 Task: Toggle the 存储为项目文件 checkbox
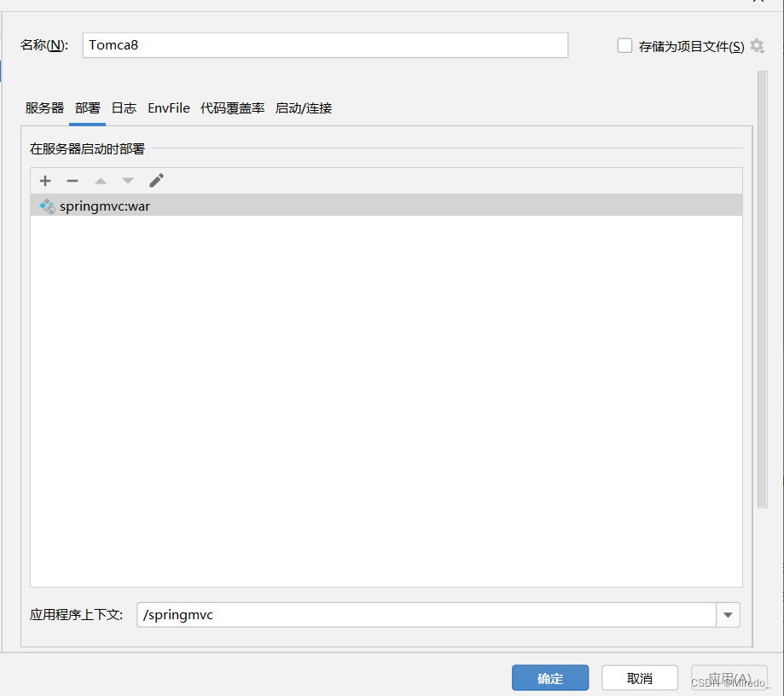[624, 45]
